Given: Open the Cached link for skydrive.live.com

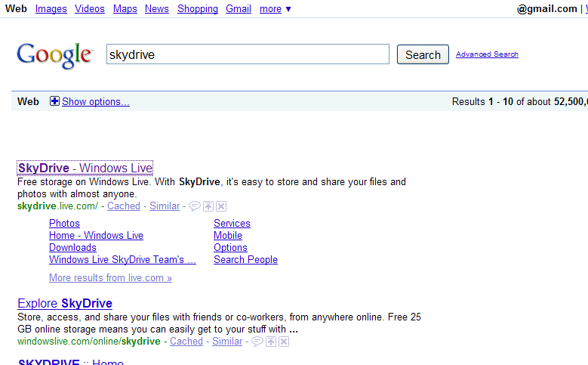Looking at the screenshot, I should (124, 206).
